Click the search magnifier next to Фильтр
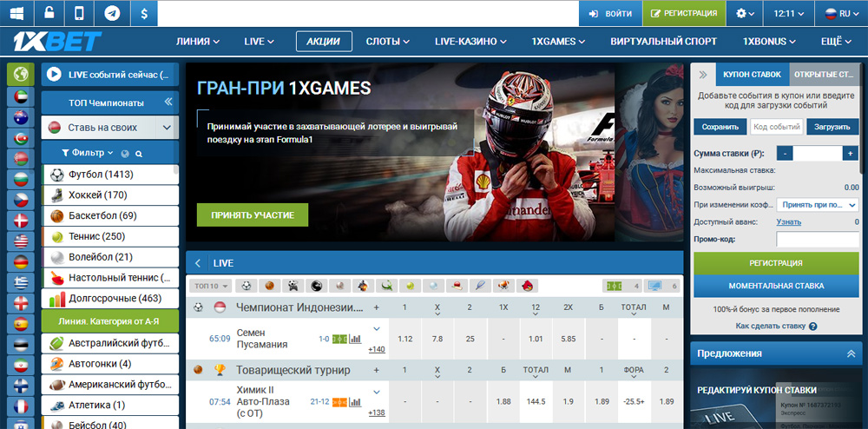Screen dimensions: 868x429 coord(139,154)
